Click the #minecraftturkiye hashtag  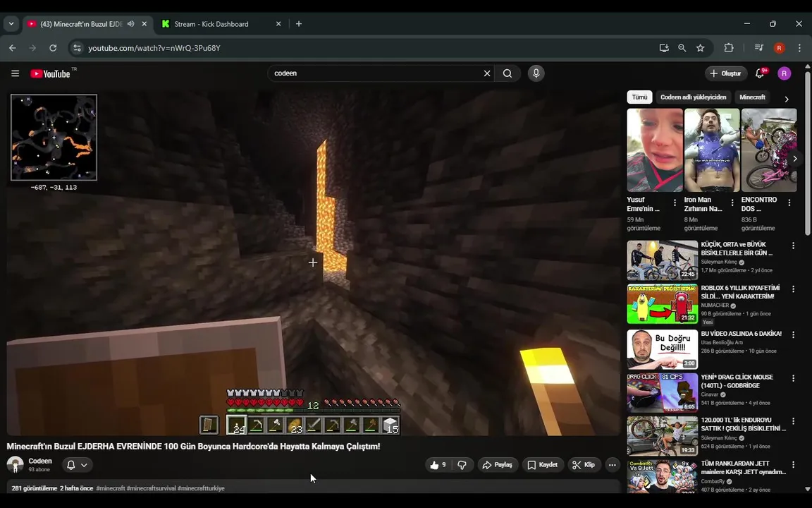coord(201,488)
